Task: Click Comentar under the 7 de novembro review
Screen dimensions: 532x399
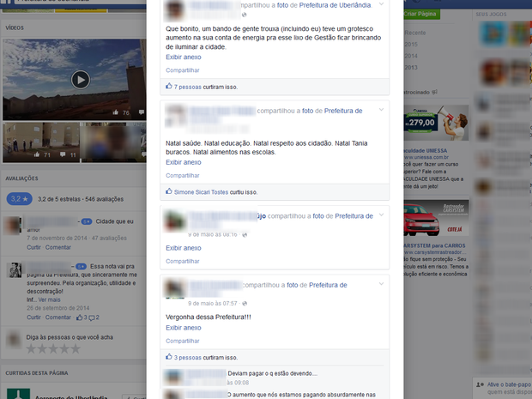Action: (57, 247)
